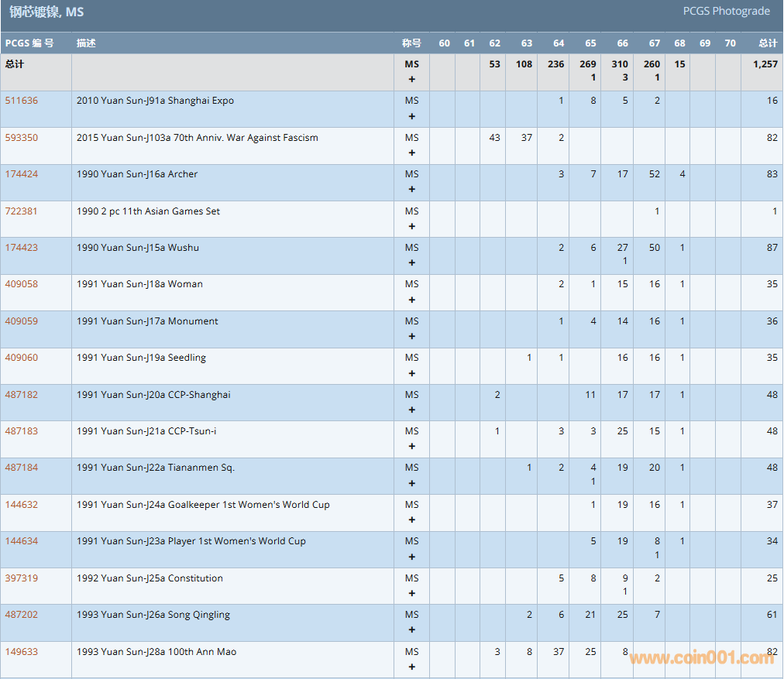Open entry 409060 Seedling

(x=22, y=358)
